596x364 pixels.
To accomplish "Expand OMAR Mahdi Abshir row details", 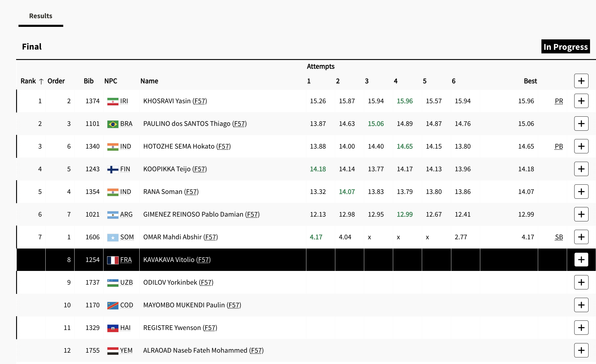I will point(581,237).
